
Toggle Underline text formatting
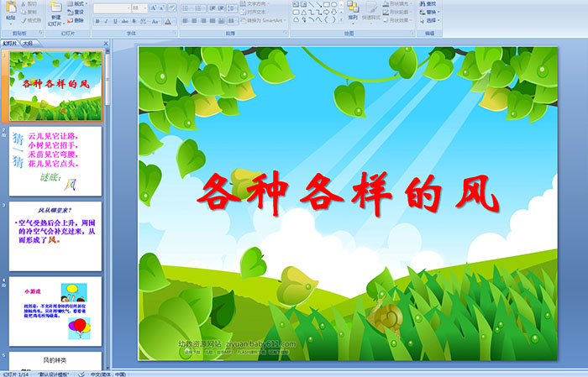click(113, 21)
